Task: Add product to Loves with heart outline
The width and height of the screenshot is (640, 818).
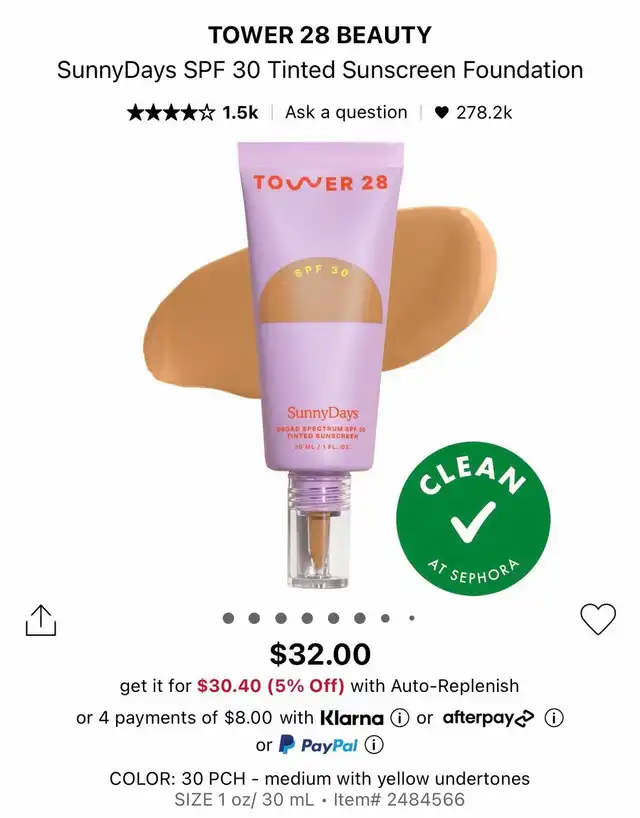Action: point(598,619)
